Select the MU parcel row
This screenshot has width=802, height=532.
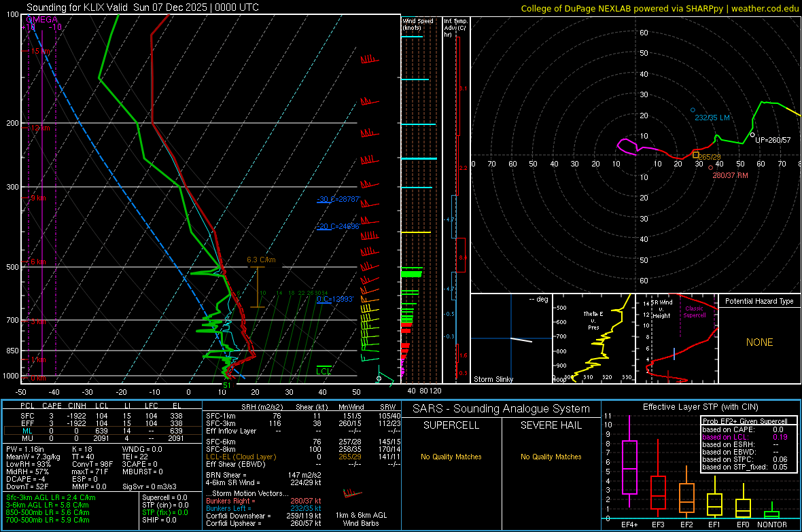102,438
